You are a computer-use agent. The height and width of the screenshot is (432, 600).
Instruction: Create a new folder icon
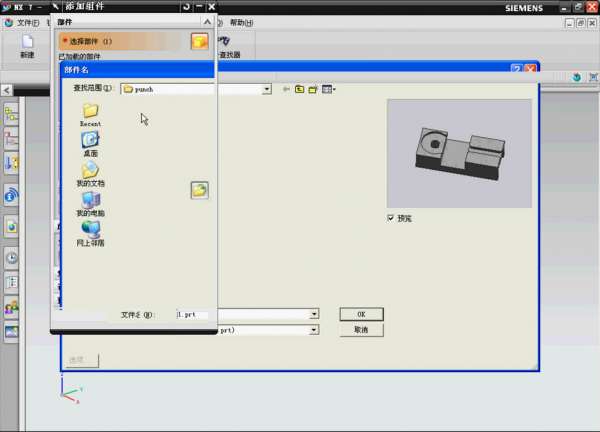[x=313, y=89]
